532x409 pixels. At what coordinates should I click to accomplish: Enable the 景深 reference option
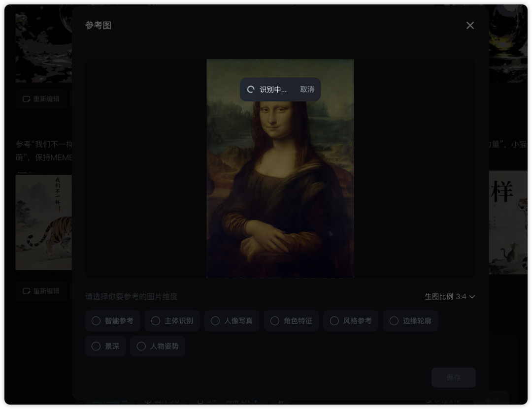pos(105,346)
